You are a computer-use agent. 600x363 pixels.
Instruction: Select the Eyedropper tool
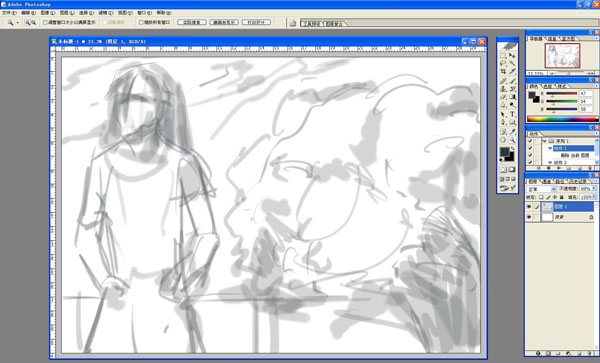(x=512, y=132)
